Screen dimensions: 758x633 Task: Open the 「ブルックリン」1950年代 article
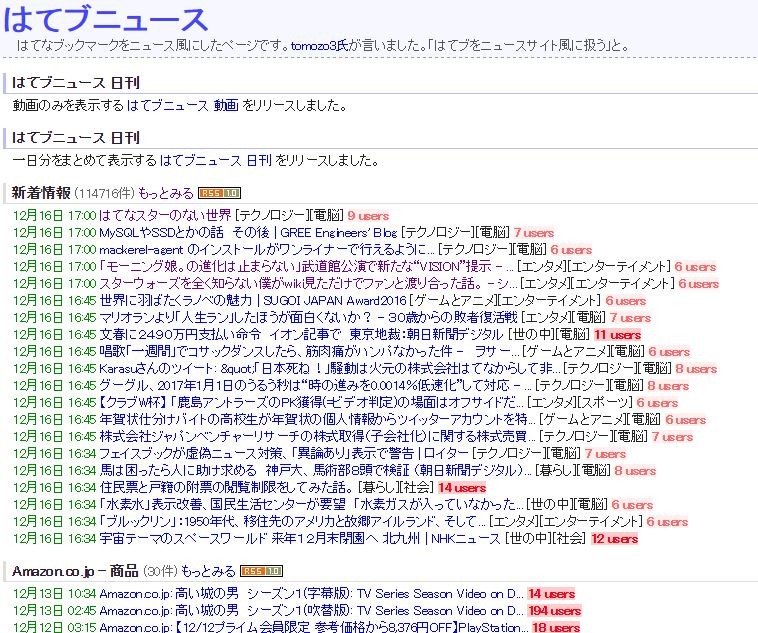click(x=292, y=521)
